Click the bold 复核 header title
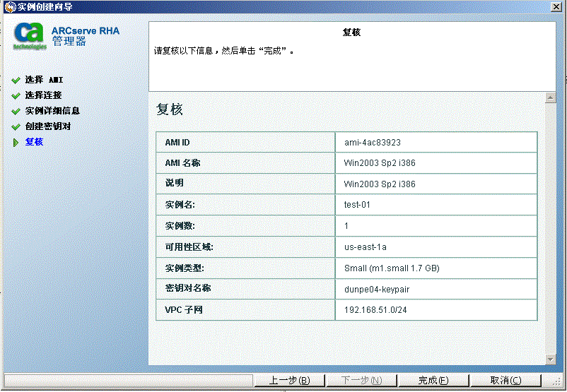The width and height of the screenshot is (567, 392). coord(351,32)
